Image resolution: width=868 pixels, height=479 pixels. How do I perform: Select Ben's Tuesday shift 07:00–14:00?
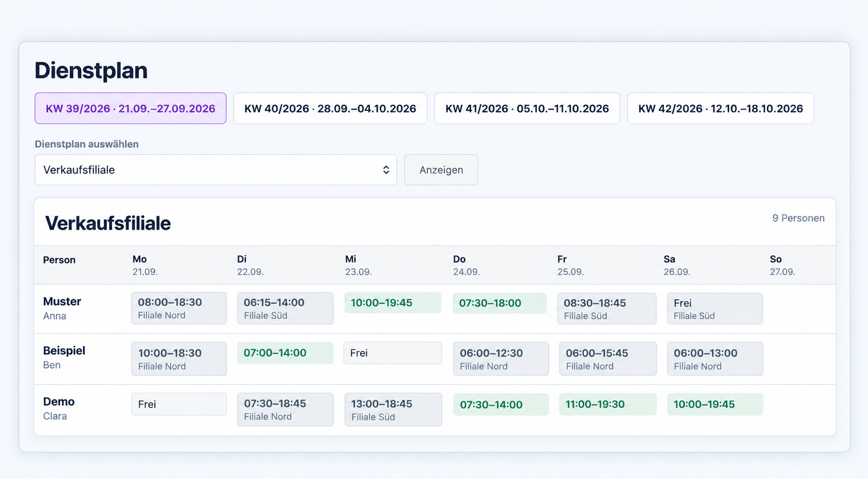click(285, 353)
